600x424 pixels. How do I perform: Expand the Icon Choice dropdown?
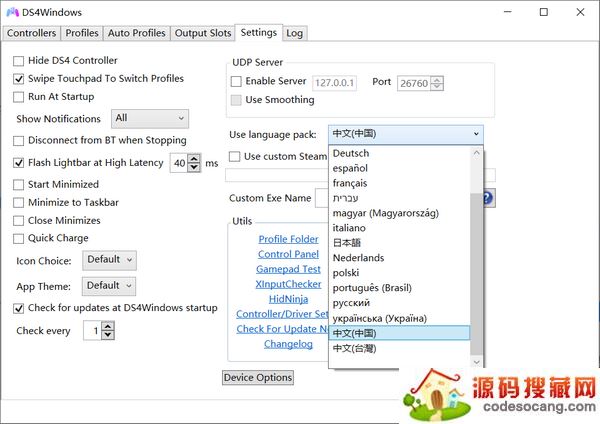pyautogui.click(x=109, y=260)
